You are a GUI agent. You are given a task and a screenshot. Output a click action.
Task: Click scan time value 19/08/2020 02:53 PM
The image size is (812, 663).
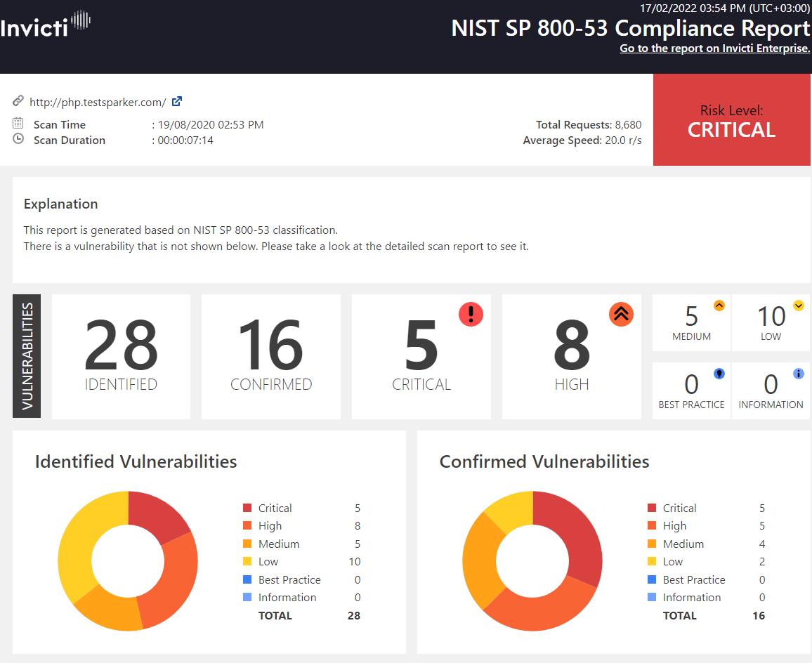pyautogui.click(x=211, y=125)
